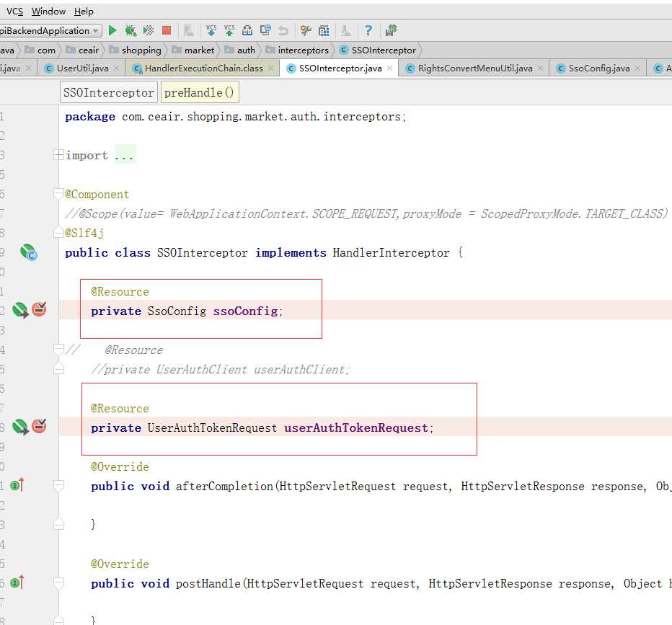
Task: Stop the running process with the red square
Action: (167, 30)
